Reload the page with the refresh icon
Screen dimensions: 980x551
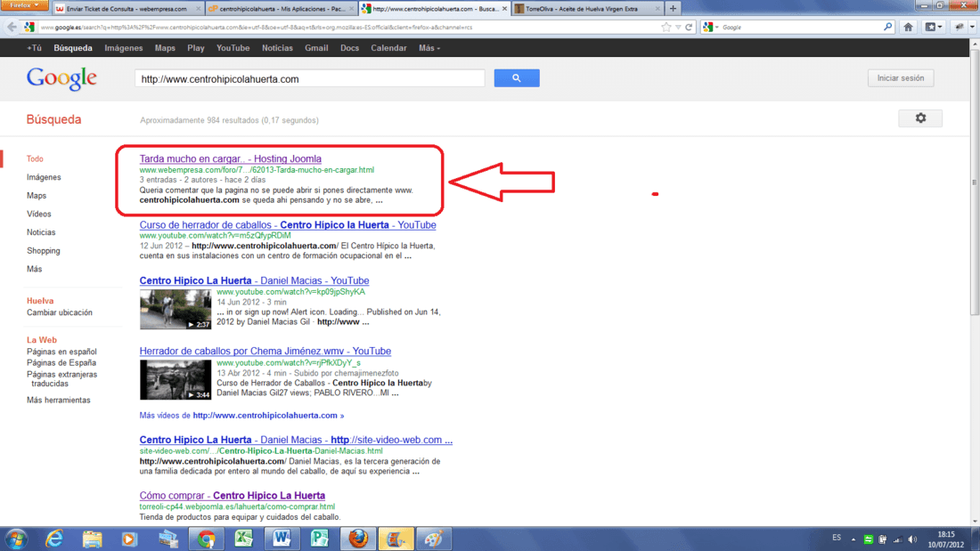pos(689,28)
